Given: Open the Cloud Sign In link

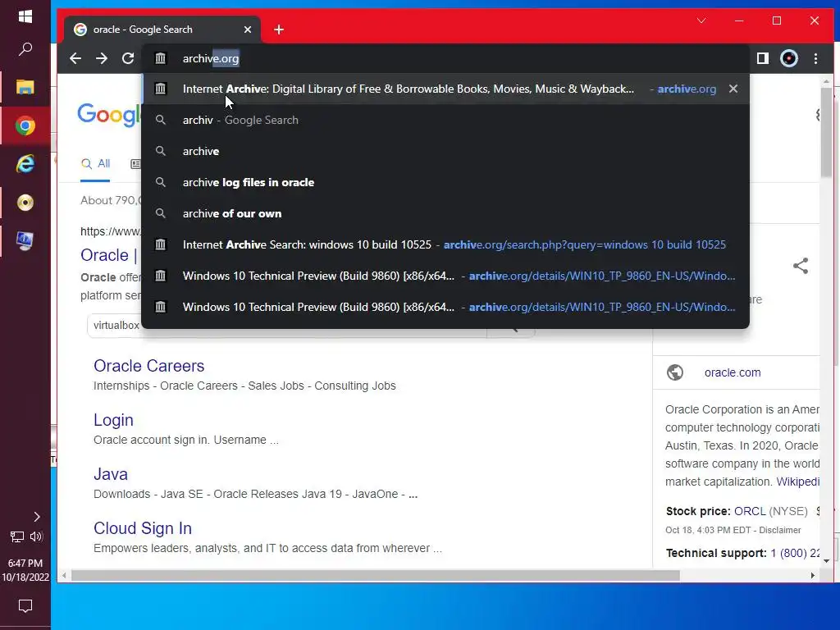Looking at the screenshot, I should click(x=143, y=528).
